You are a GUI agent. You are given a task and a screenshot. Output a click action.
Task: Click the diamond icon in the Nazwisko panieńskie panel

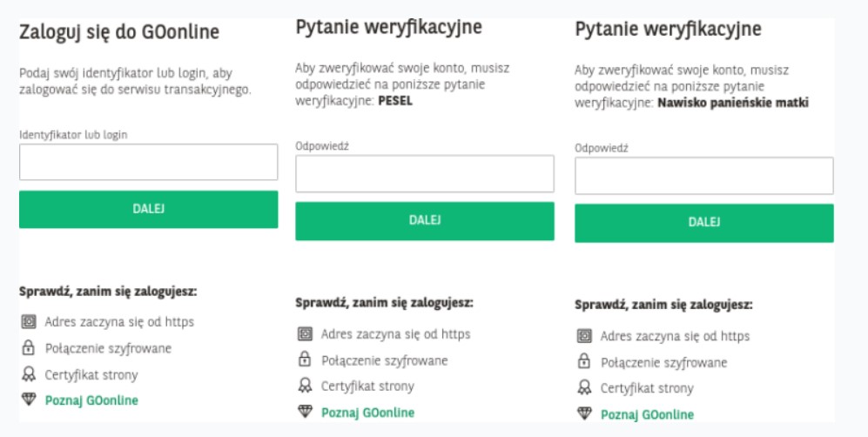click(584, 413)
